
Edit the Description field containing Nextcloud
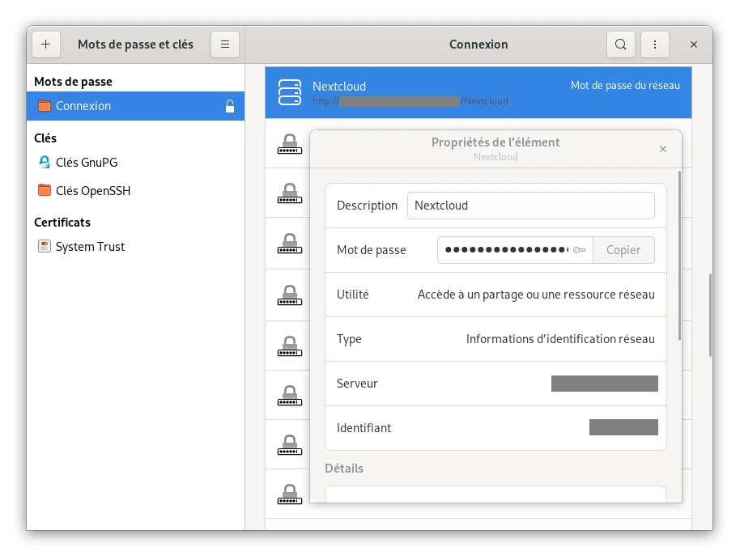[x=530, y=206]
